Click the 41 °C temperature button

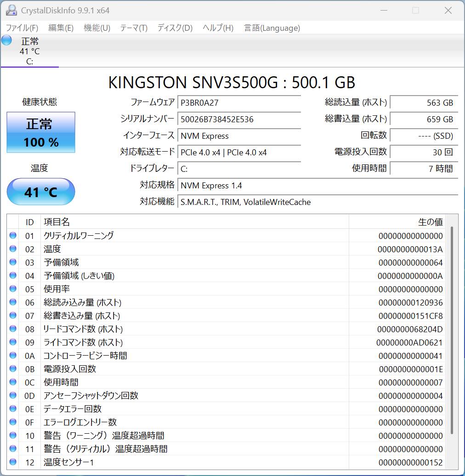(41, 192)
